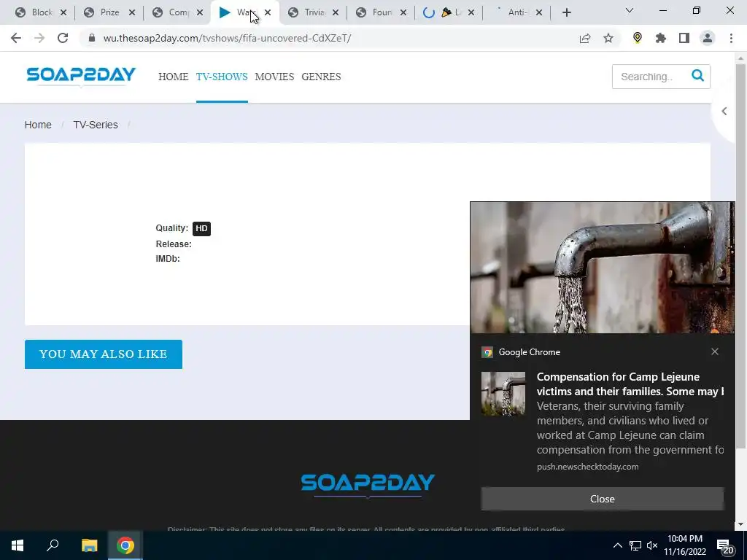Expand the collapsed side arrow panel
Screen dimensions: 747x560
point(724,111)
